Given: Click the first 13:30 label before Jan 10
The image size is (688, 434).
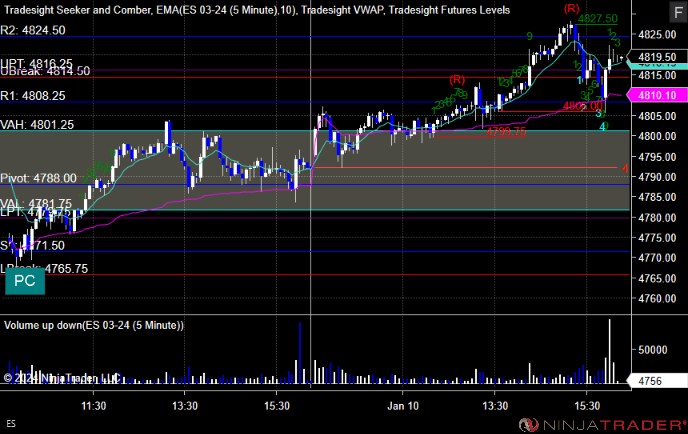Looking at the screenshot, I should pyautogui.click(x=185, y=406).
